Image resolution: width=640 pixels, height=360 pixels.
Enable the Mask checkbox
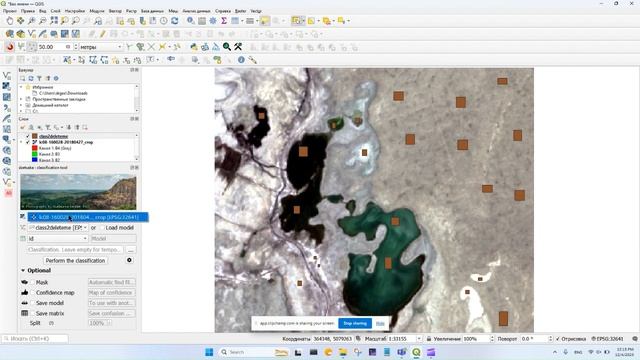tap(33, 282)
